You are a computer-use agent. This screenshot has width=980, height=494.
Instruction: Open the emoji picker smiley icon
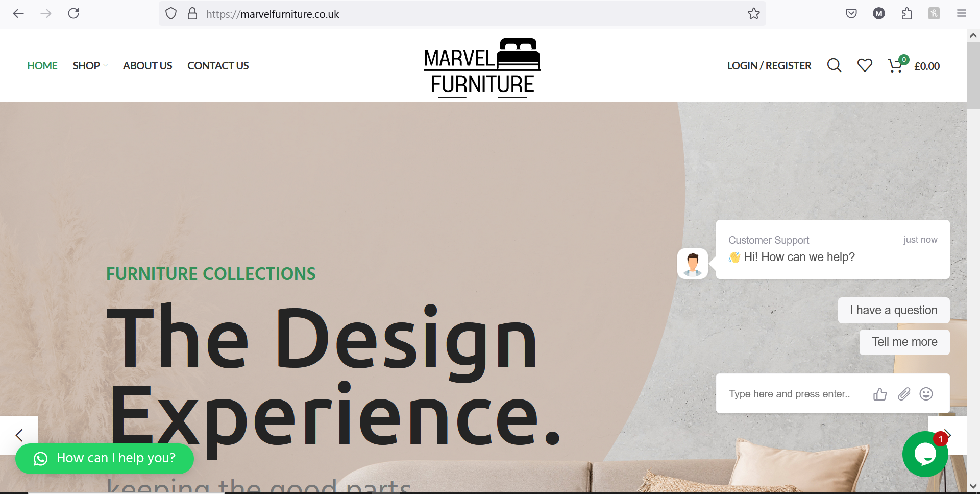point(926,394)
